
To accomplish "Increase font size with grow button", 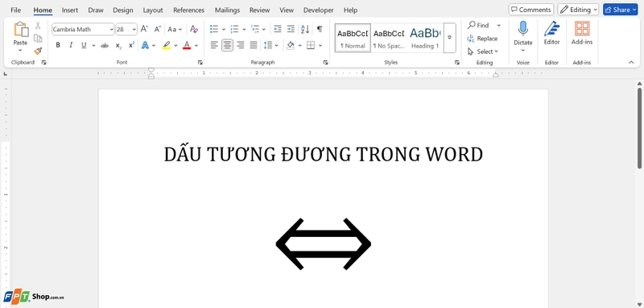I will 144,29.
